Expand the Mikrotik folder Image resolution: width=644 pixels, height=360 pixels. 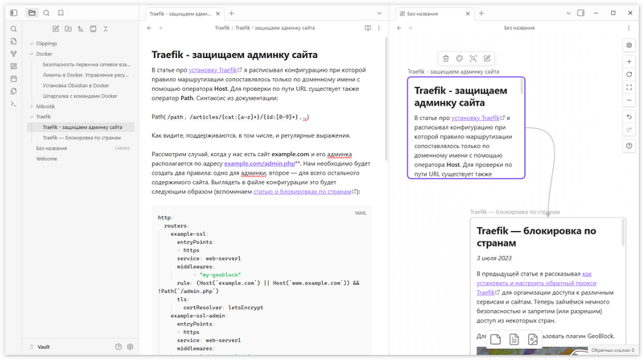tap(31, 106)
